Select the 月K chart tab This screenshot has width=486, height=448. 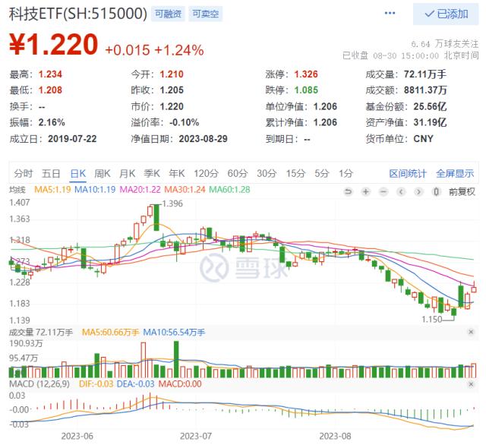pyautogui.click(x=128, y=173)
